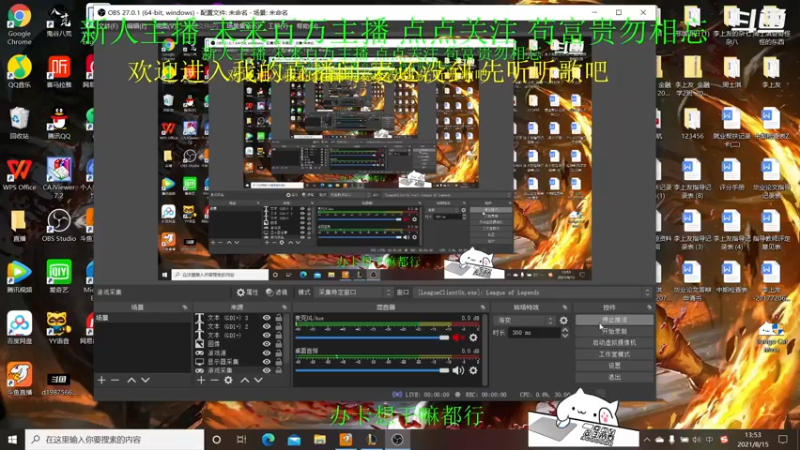Viewport: 800px width, 450px height.
Task: Open 模式 dropdown showing 采集特定窗口
Action: pyautogui.click(x=354, y=292)
